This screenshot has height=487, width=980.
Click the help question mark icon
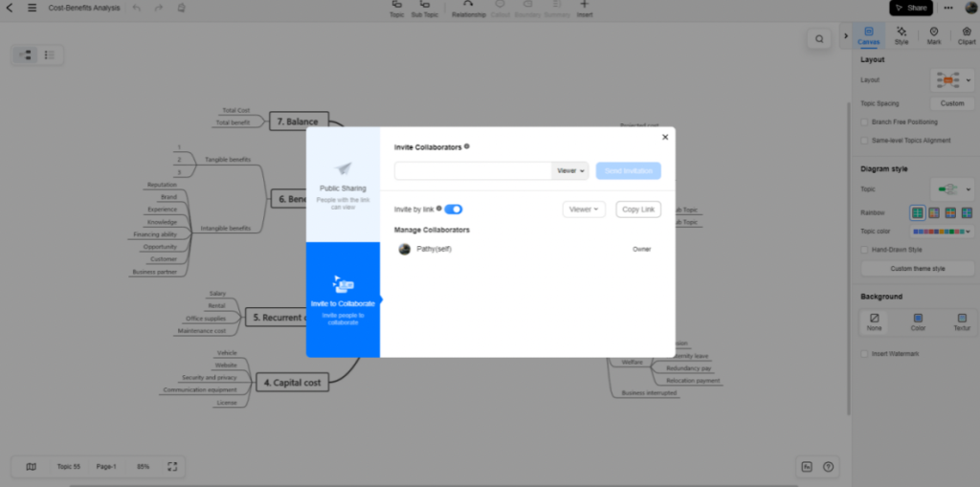tap(828, 467)
